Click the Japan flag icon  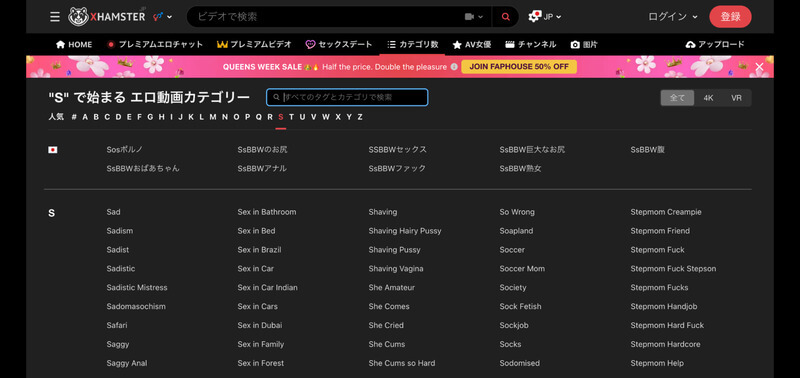tap(53, 150)
